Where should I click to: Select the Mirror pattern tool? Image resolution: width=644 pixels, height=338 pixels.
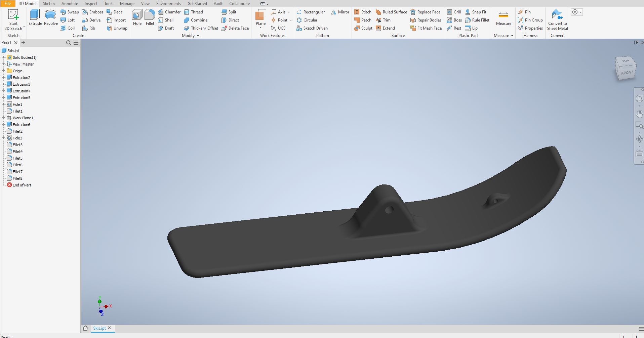point(340,12)
